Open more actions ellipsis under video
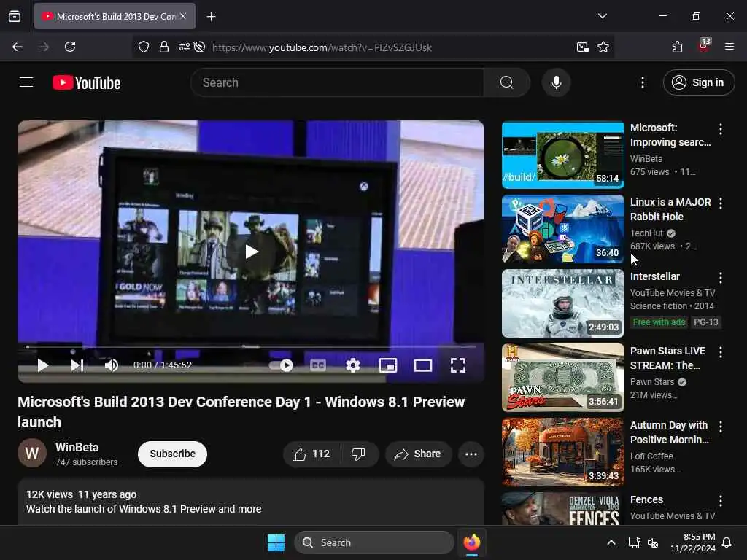The height and width of the screenshot is (560, 747). [471, 454]
